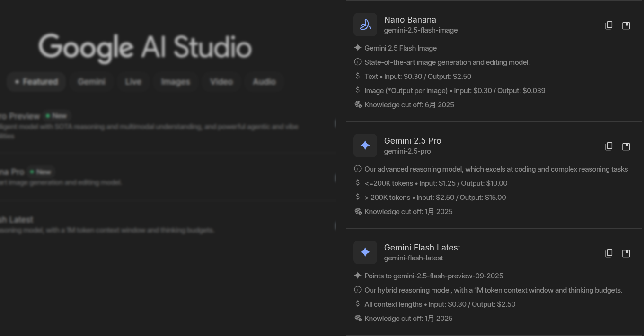The width and height of the screenshot is (644, 336).
Task: Copy the gemini-2.5-flash-image model ID
Action: click(x=609, y=26)
